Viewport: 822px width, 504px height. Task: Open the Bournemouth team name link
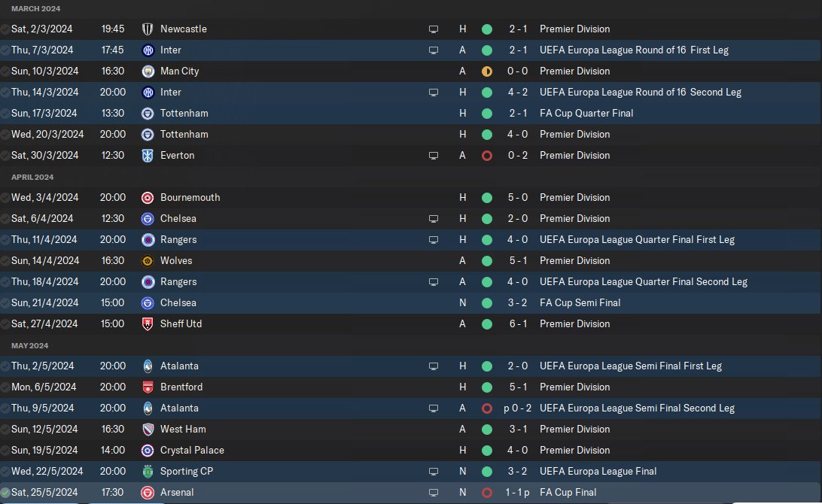click(188, 197)
